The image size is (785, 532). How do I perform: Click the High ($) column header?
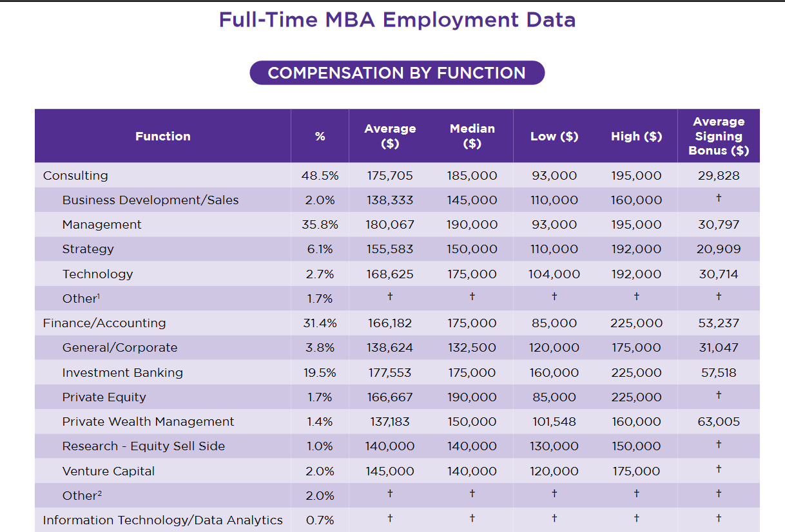pyautogui.click(x=636, y=136)
